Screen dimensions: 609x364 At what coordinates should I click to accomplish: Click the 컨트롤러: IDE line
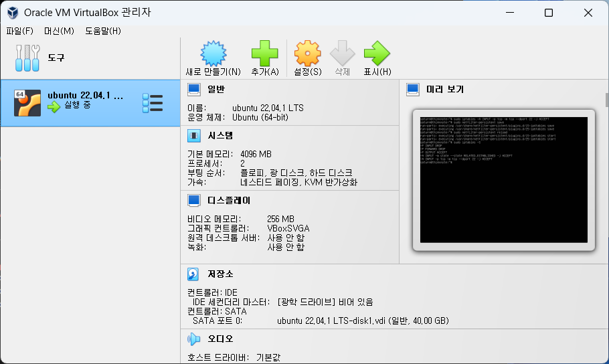(212, 293)
